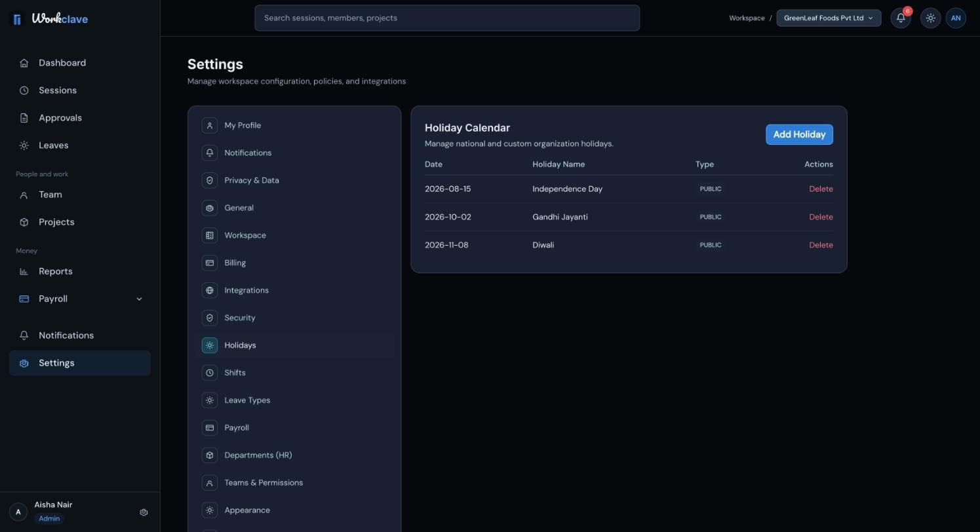Viewport: 980px width, 532px height.
Task: Click the Billing card icon
Action: pos(210,263)
